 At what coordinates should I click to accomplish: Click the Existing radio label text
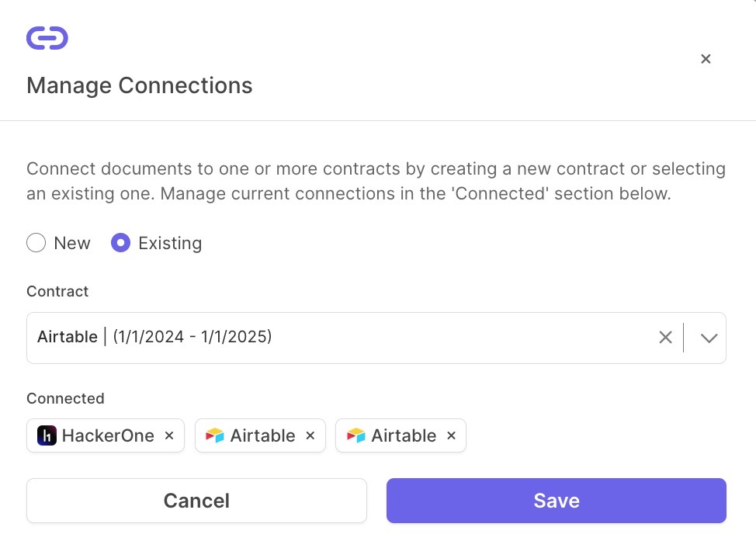[x=170, y=243]
